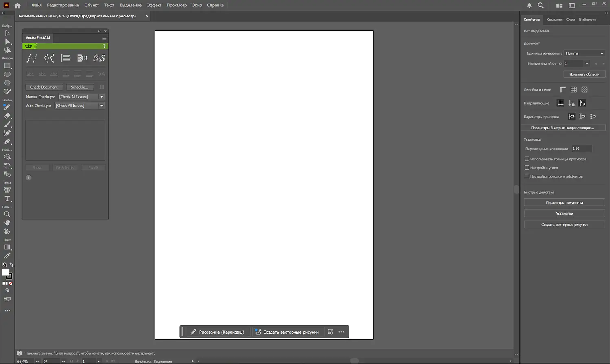This screenshot has height=364, width=610.
Task: Click the 'Check Document' button
Action: 44,87
